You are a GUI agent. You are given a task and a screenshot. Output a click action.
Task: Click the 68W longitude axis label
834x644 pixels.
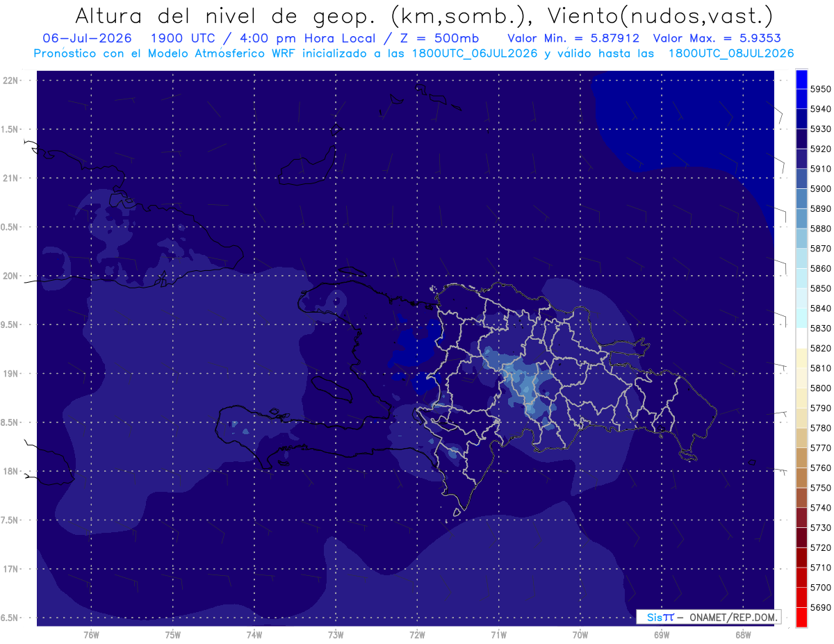point(743,634)
